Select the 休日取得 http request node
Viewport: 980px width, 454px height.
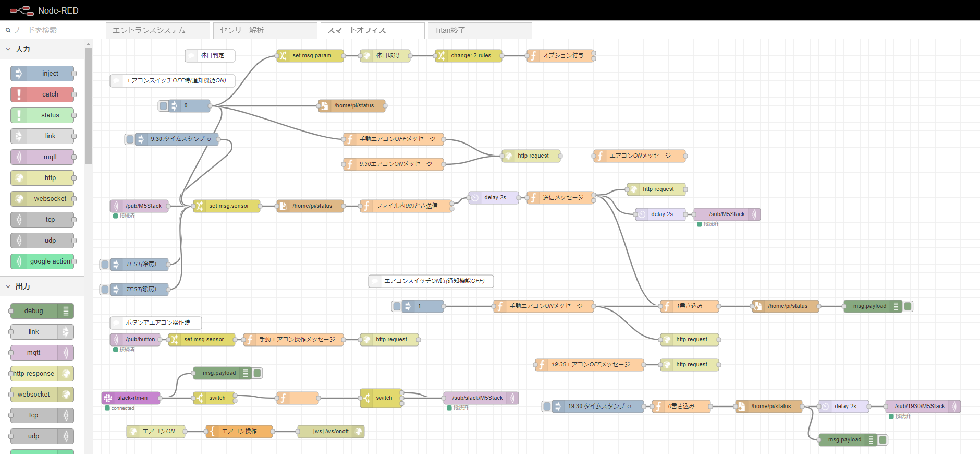(385, 56)
